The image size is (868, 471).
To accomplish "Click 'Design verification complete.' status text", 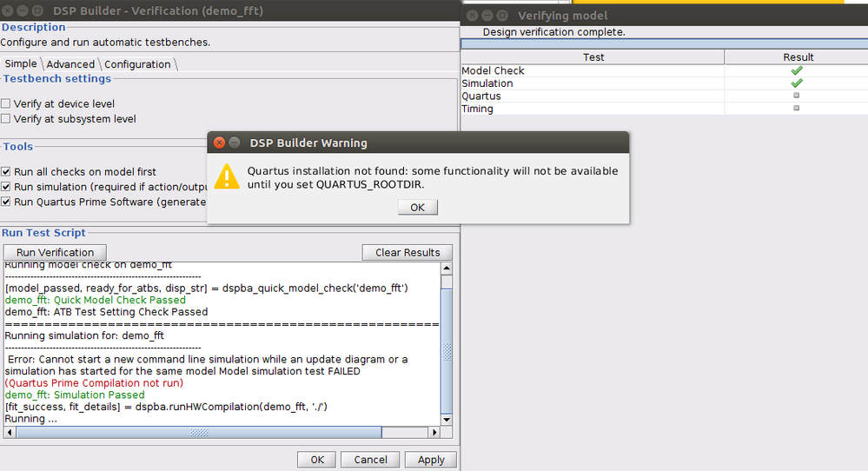I will tap(554, 32).
